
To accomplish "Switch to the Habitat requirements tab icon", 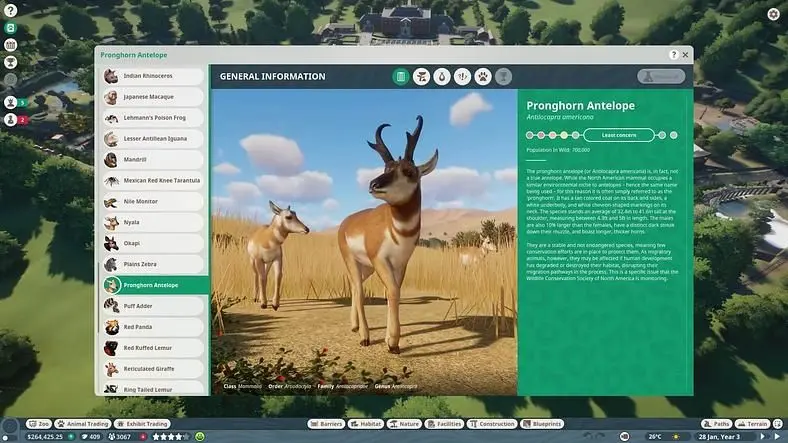I will [421, 77].
